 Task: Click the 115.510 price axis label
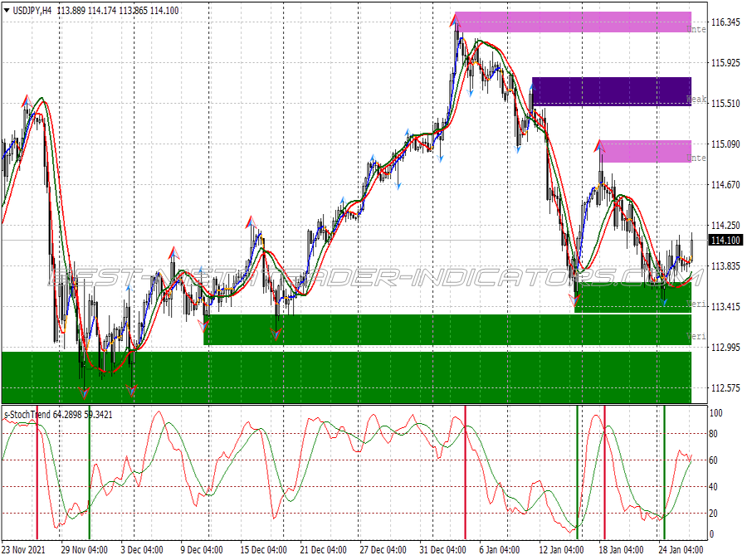click(x=725, y=104)
